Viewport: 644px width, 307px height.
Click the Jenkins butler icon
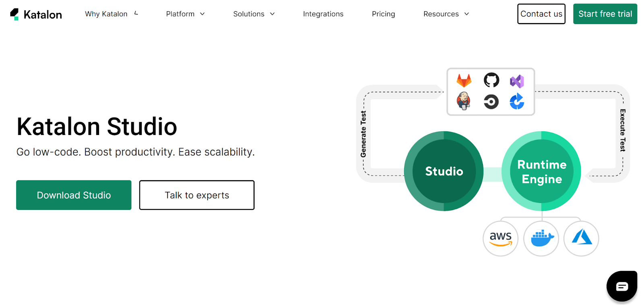(464, 101)
